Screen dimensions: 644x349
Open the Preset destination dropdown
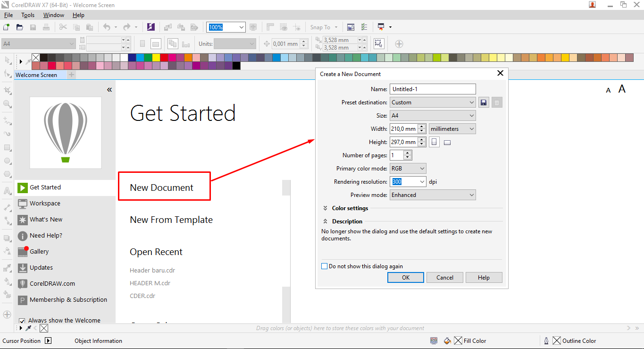point(433,102)
